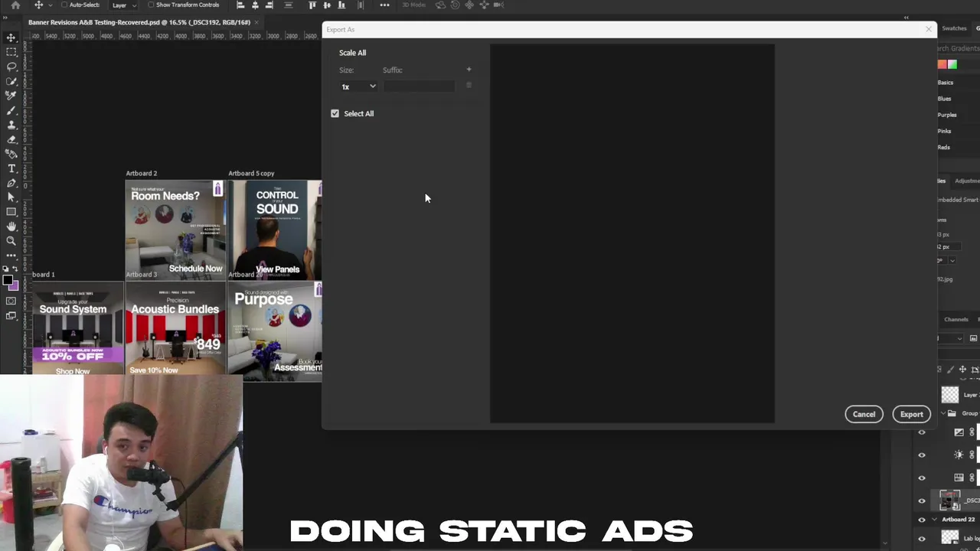Viewport: 980px width, 551px height.
Task: Select the Zoom magnifier tool
Action: click(x=11, y=241)
